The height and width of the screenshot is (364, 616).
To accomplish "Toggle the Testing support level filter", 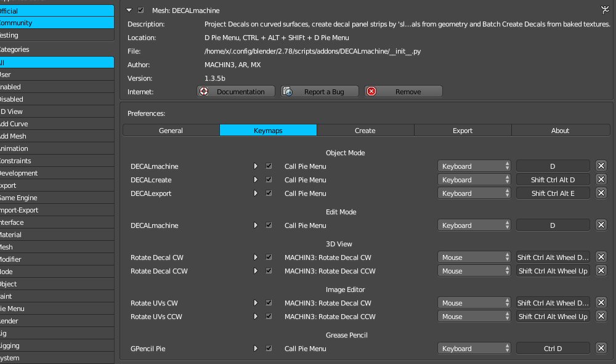I will pos(57,35).
